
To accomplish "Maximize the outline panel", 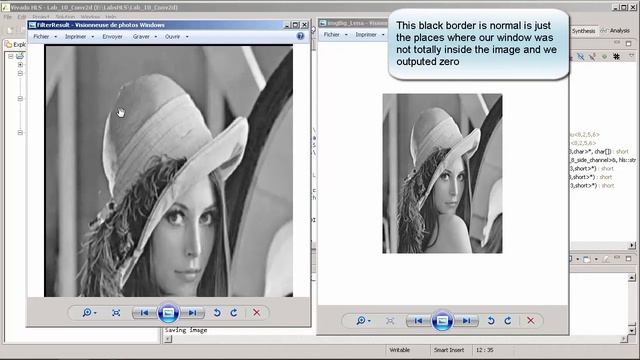I will (x=629, y=43).
